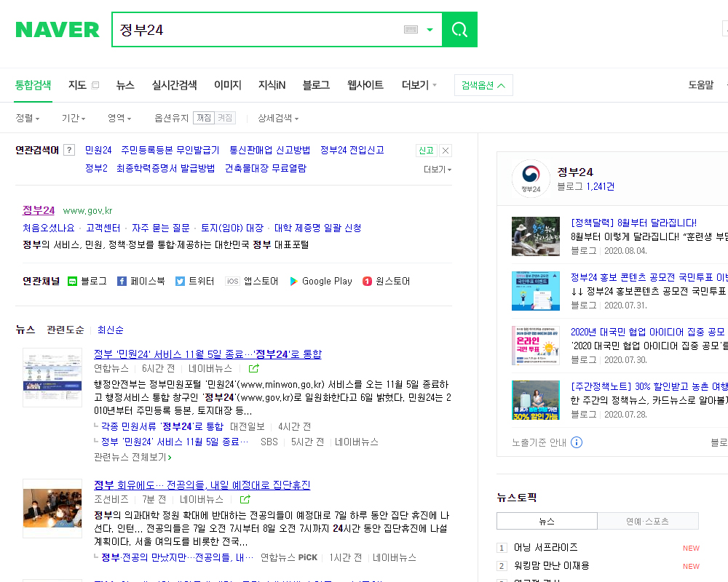Screen dimensions: 728x582
Task: Select the 뉴스 tab in 뉴스토픽
Action: 547,521
